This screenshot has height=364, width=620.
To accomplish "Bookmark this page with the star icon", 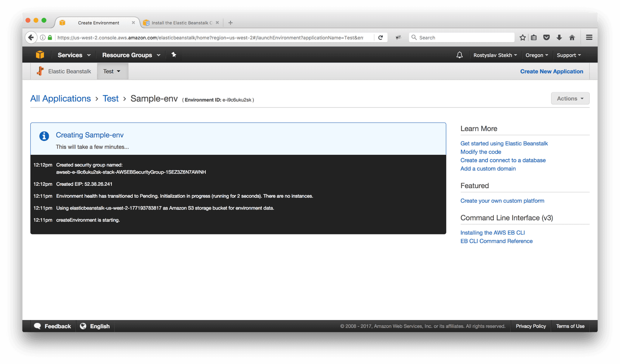I will 523,38.
